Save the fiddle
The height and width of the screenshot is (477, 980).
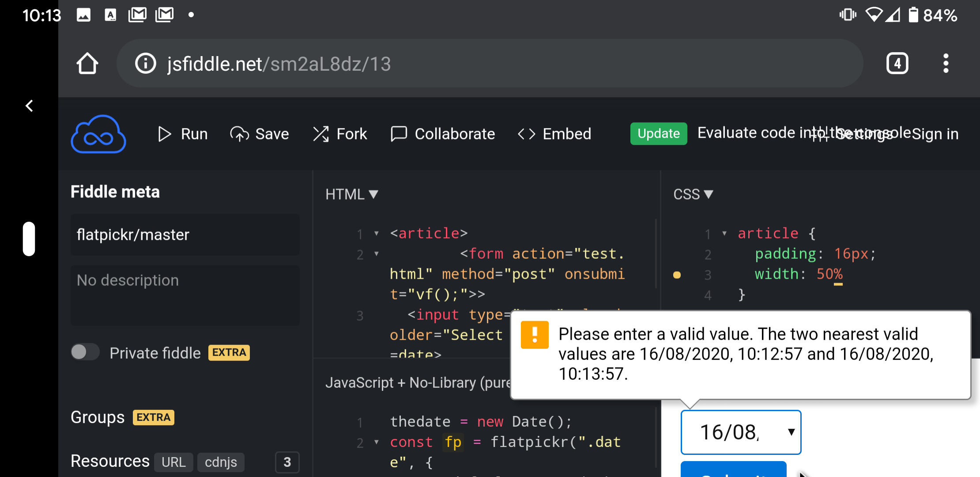coord(260,134)
